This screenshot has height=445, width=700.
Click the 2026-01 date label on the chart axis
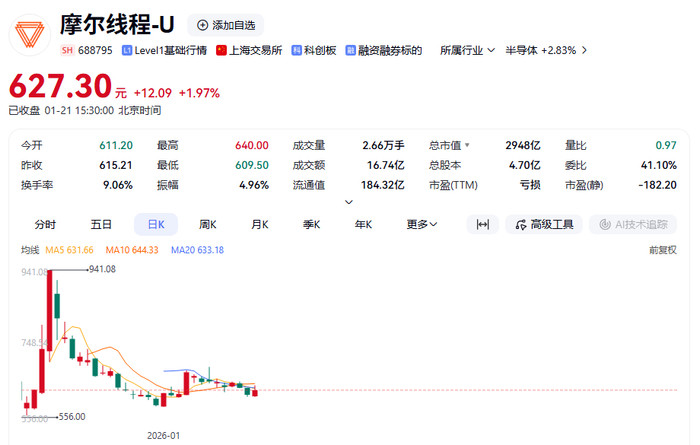point(164,436)
